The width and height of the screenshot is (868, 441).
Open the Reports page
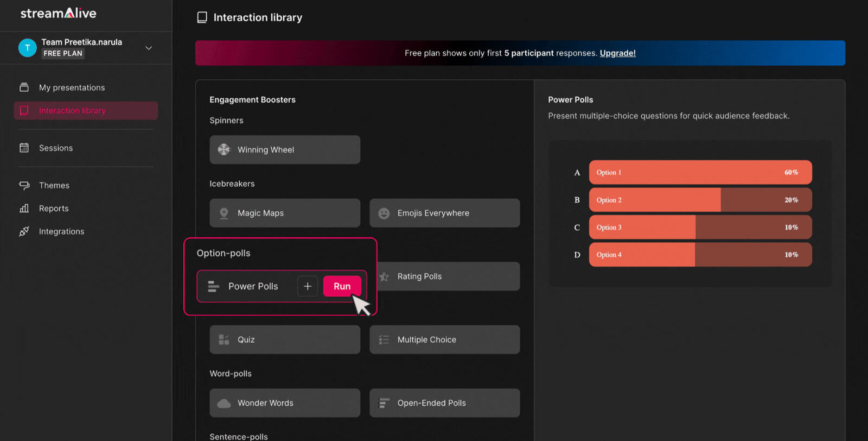pos(54,208)
